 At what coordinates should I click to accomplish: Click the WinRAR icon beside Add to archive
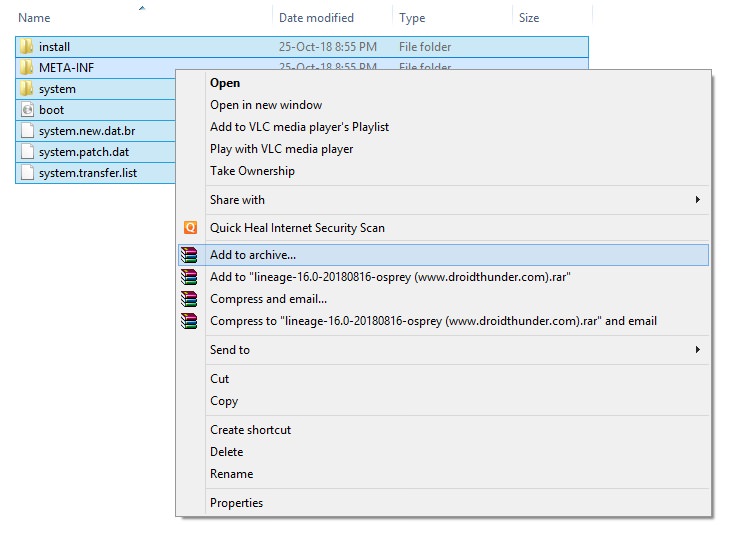(x=189, y=255)
